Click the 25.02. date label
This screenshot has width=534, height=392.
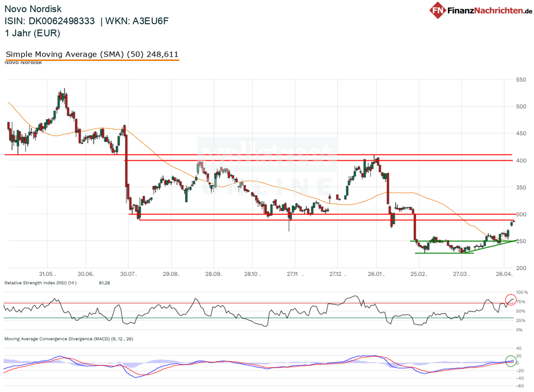(419, 274)
